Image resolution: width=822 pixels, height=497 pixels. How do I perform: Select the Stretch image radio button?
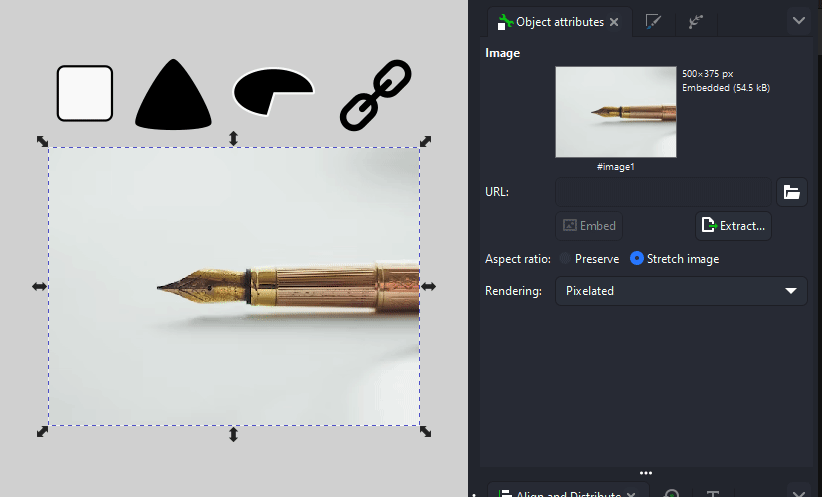(x=637, y=259)
